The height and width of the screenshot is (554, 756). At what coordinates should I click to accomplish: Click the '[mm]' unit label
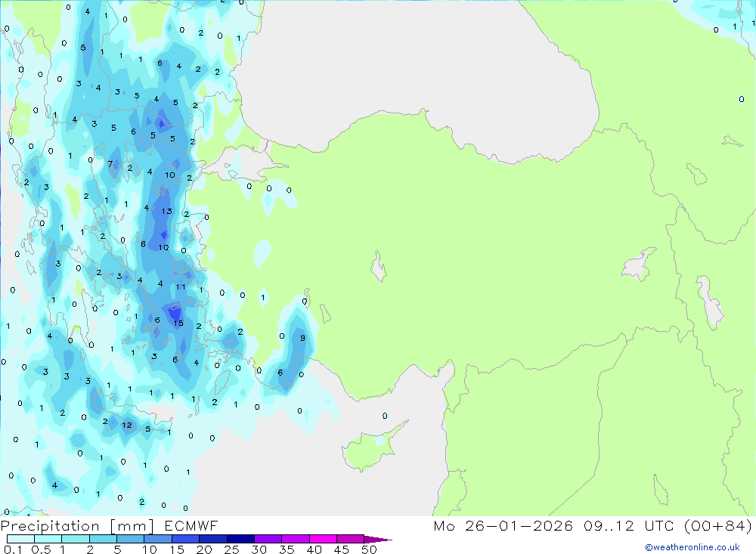(132, 526)
